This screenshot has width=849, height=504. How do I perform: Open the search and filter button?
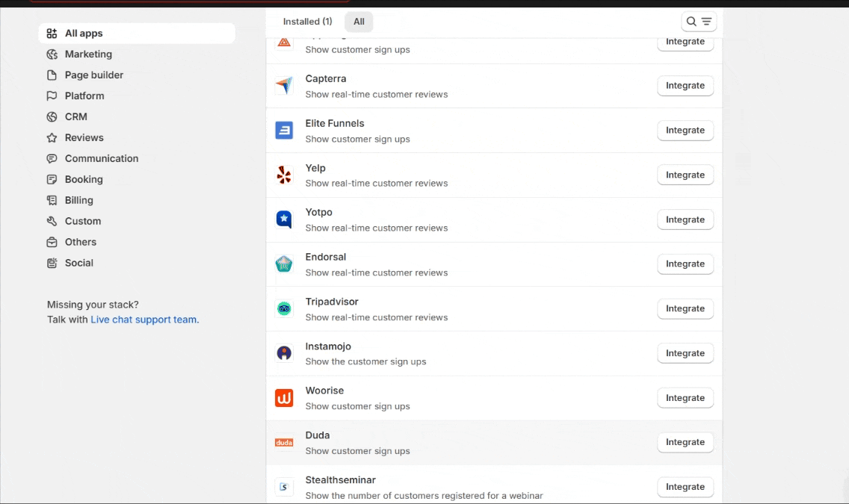click(x=699, y=22)
